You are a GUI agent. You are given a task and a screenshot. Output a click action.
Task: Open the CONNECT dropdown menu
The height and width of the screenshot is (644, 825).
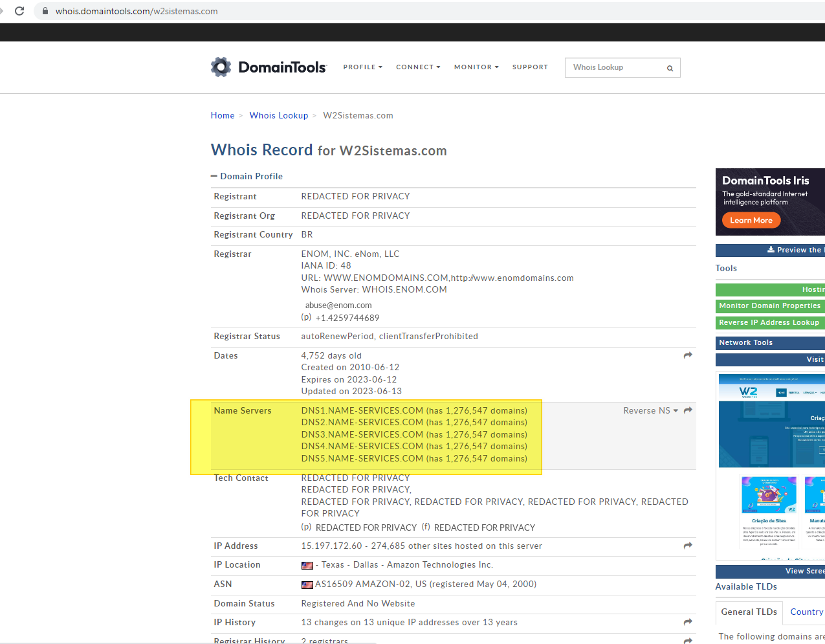pos(418,67)
